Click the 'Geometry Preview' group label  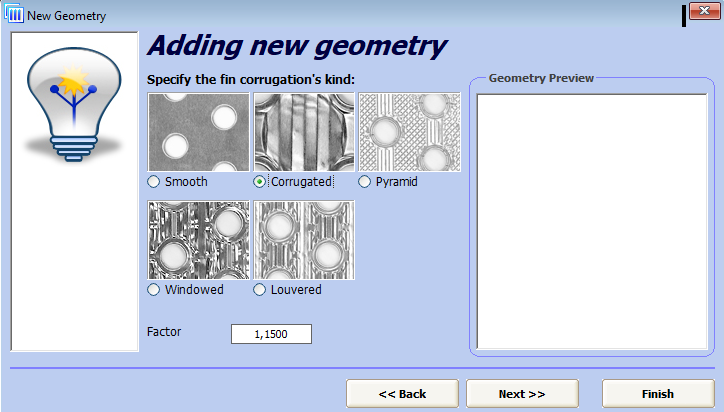pos(541,78)
